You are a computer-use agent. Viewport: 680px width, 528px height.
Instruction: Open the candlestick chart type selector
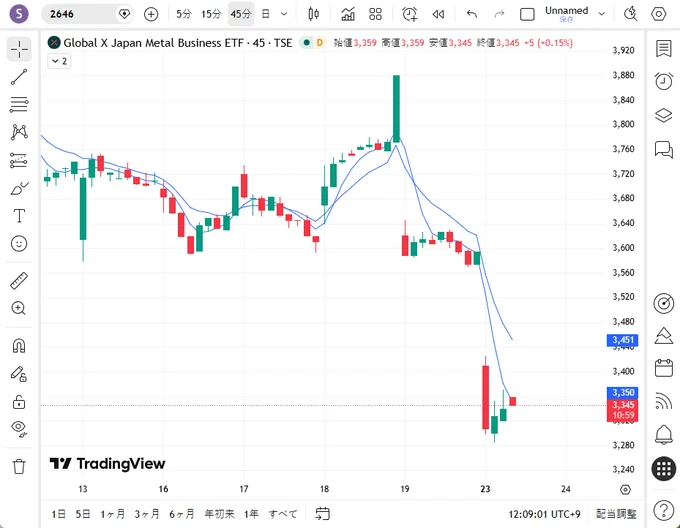tap(314, 14)
